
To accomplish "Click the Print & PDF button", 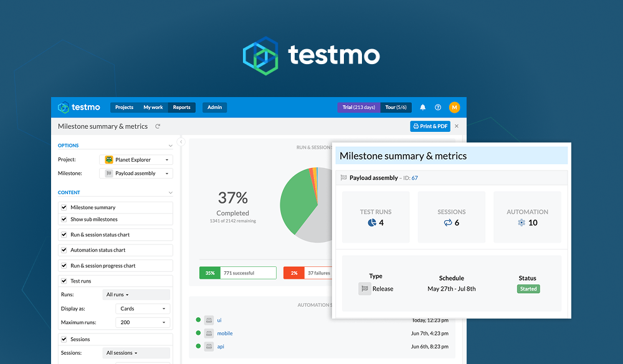I will point(430,126).
